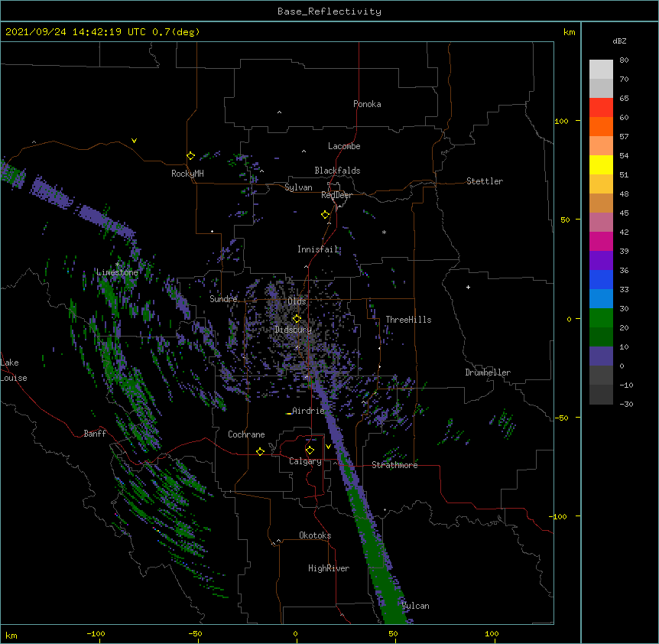The image size is (659, 644).
Task: Click the Lacombe city label
Action: [344, 146]
